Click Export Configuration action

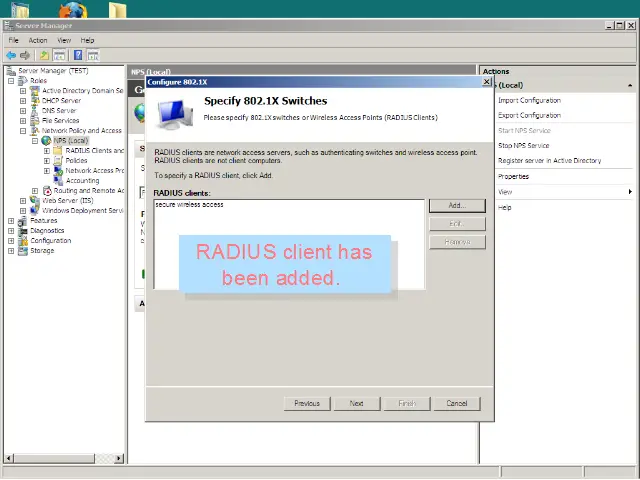[529, 116]
